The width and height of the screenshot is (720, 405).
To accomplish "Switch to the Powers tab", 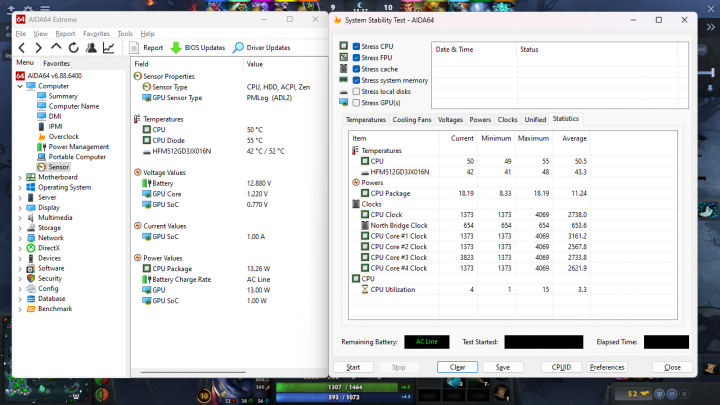I will point(480,119).
